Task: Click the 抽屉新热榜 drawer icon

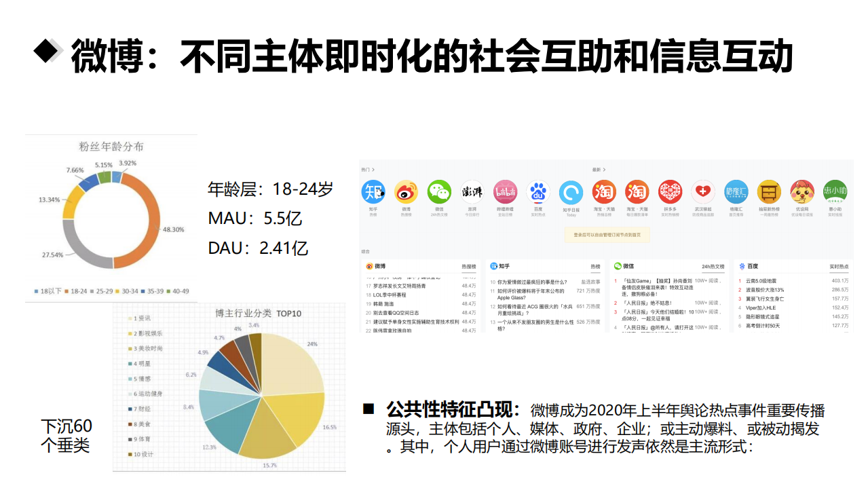Action: coord(768,191)
